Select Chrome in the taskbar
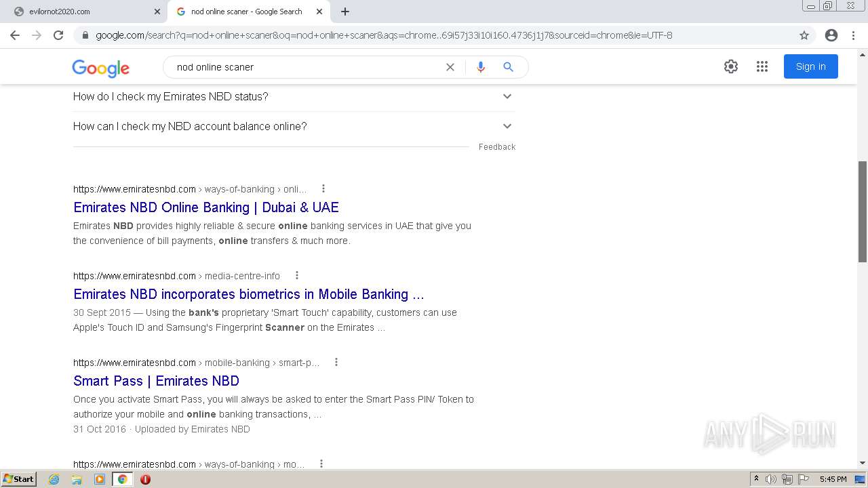This screenshot has height=488, width=868. pyautogui.click(x=122, y=479)
